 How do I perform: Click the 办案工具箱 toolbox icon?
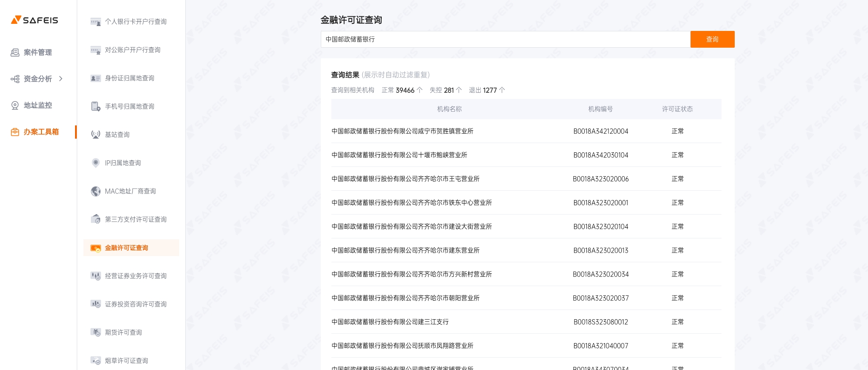pos(15,132)
